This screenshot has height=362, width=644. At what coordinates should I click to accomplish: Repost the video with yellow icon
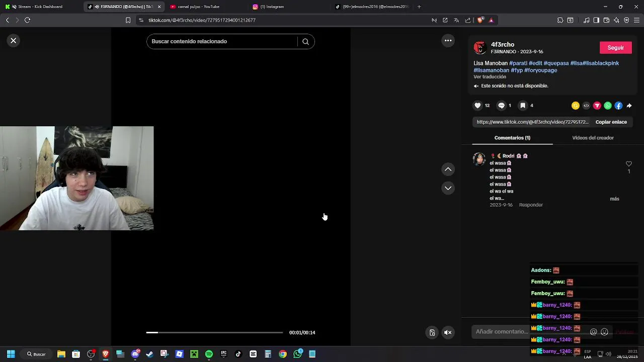576,106
